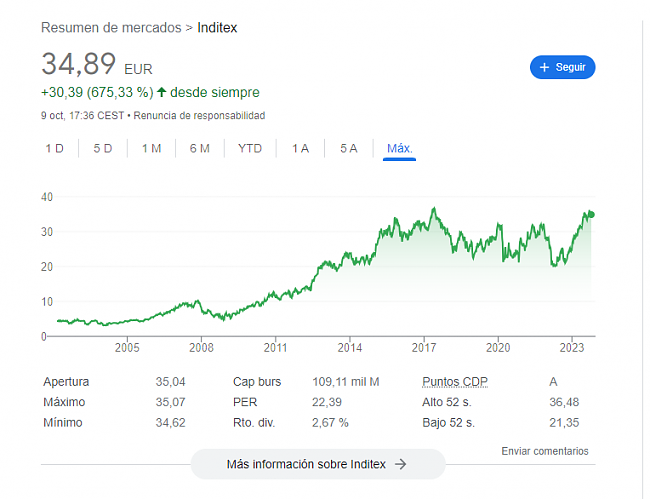Click the 2017 label on the chart axis

click(424, 347)
